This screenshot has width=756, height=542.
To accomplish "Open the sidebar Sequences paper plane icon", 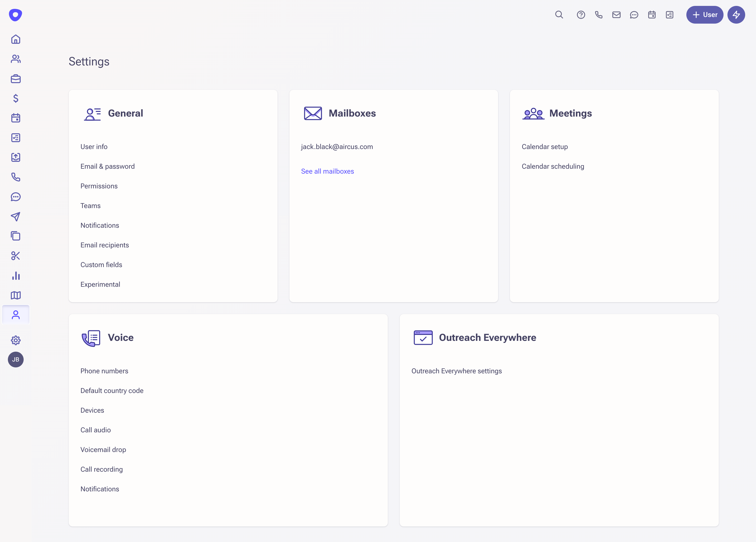I will [16, 217].
